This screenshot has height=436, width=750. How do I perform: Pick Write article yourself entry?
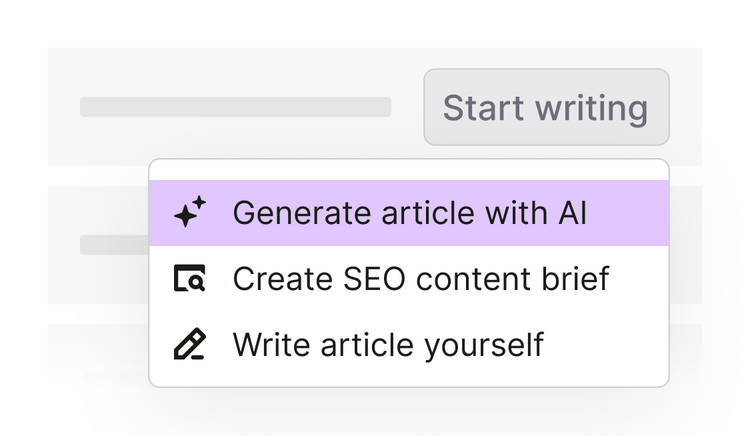tap(409, 344)
